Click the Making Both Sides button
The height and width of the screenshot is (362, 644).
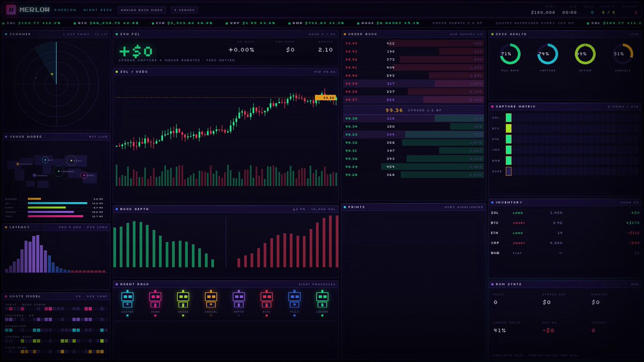(141, 10)
